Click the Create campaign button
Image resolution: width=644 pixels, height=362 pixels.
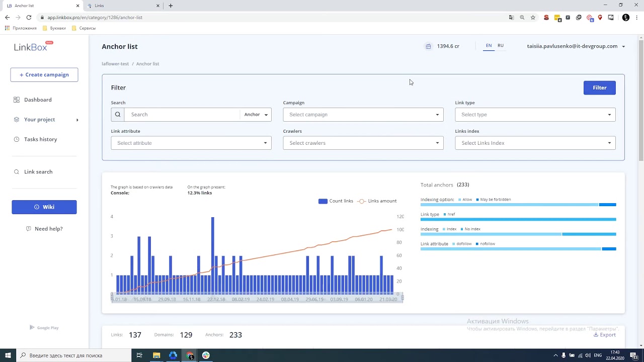(44, 75)
